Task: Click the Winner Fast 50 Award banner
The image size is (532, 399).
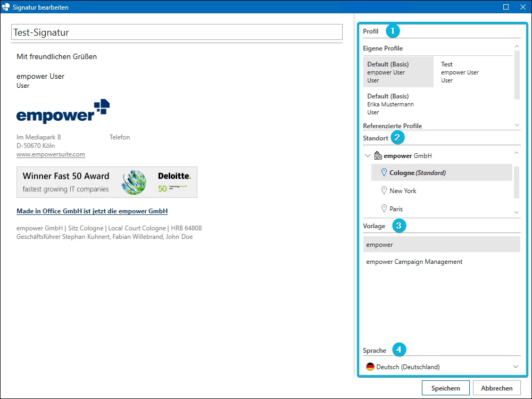Action: tap(107, 182)
